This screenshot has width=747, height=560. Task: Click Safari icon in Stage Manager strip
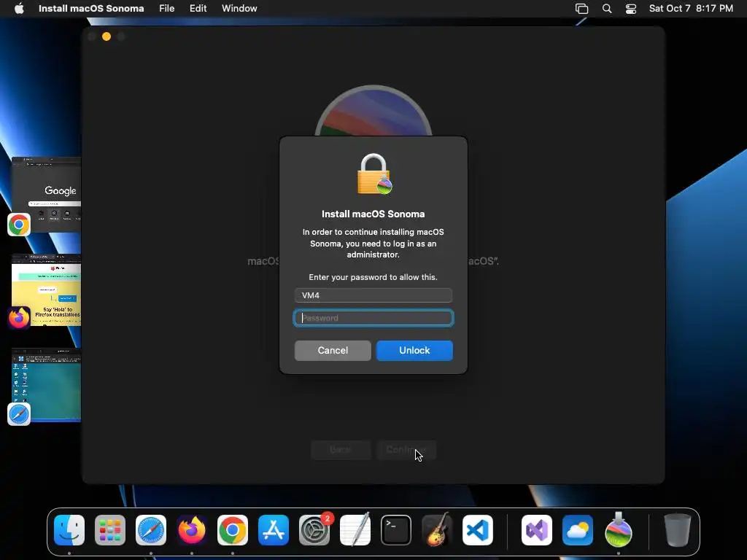pyautogui.click(x=19, y=414)
